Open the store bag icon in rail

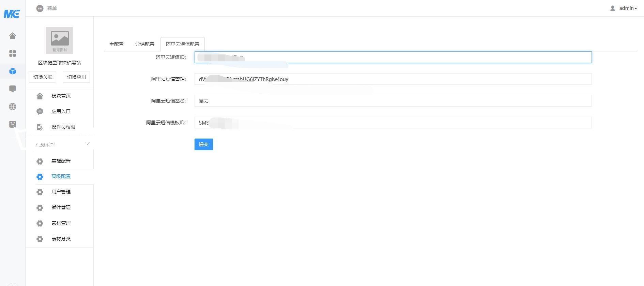13,124
